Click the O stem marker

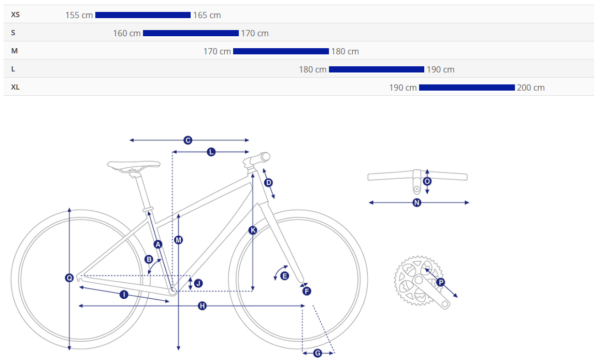[427, 181]
